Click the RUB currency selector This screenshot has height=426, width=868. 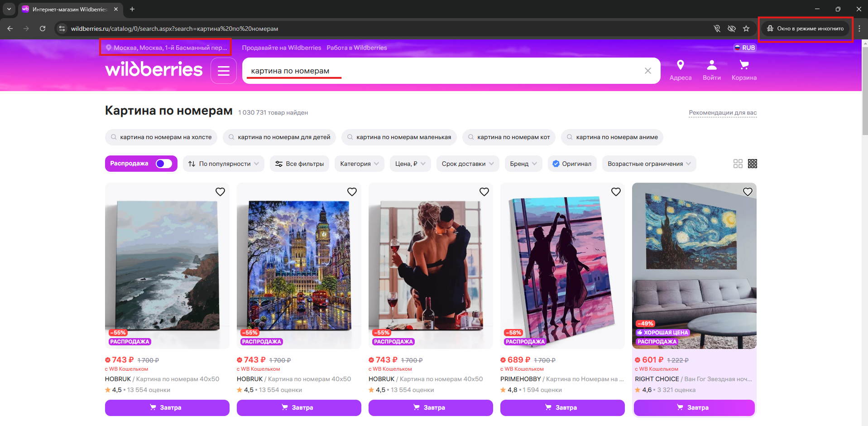click(x=745, y=48)
